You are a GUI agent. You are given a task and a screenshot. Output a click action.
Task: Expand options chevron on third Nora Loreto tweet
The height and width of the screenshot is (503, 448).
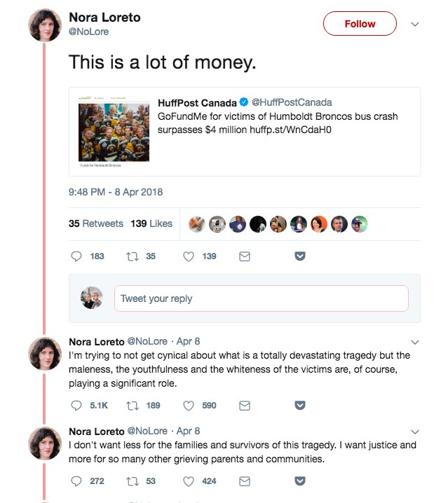tap(415, 432)
